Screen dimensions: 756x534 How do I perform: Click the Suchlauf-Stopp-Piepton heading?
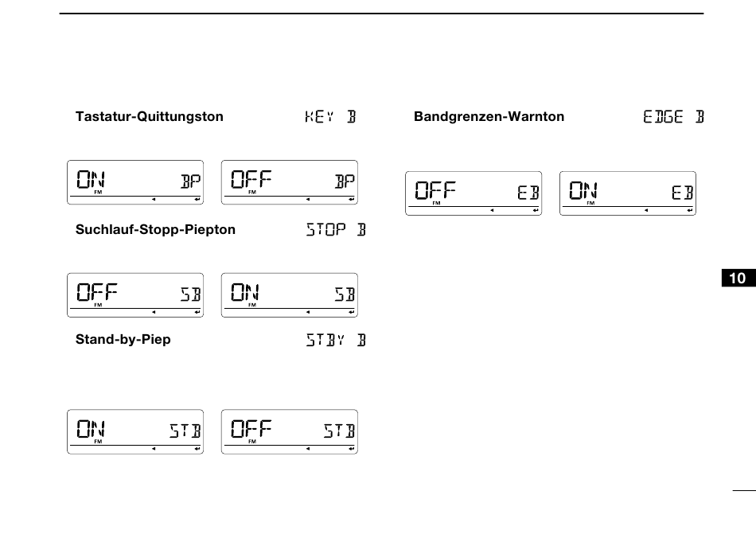(x=155, y=229)
